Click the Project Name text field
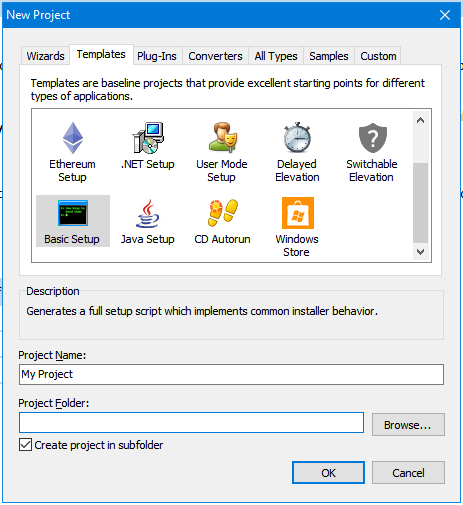The width and height of the screenshot is (463, 505). pos(231,374)
